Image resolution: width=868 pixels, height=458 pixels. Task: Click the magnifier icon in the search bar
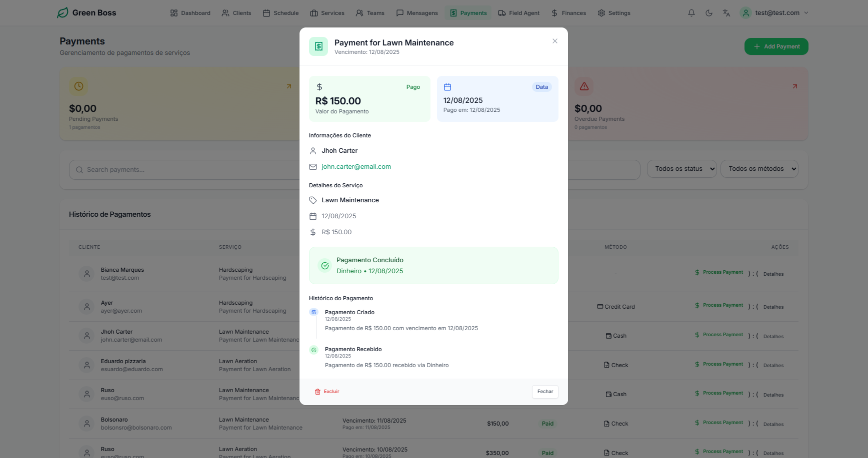pyautogui.click(x=79, y=170)
